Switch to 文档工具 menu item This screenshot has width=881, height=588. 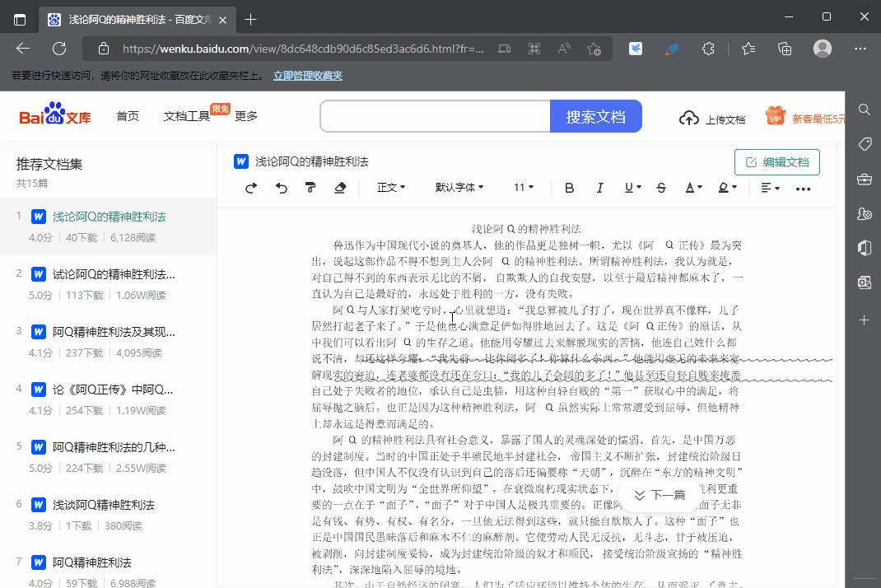coord(189,116)
